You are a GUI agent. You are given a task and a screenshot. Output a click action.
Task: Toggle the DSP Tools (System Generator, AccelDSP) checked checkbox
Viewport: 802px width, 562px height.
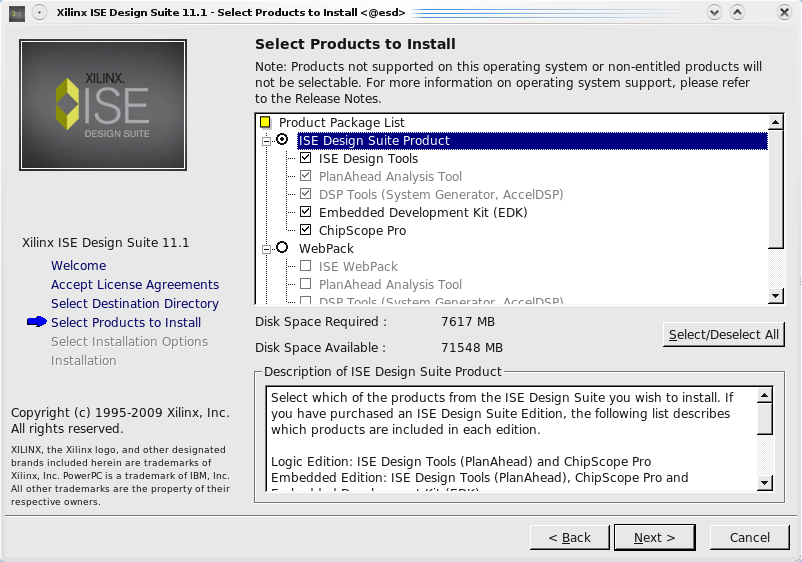click(305, 194)
